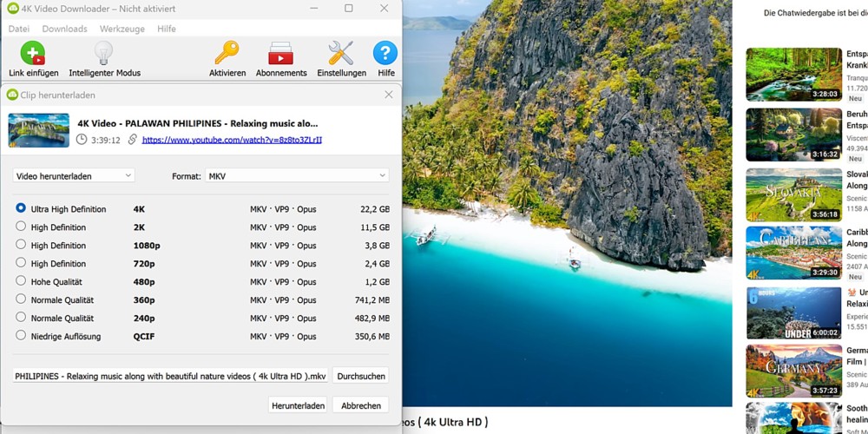Open the Hilfe menu
The width and height of the screenshot is (868, 434).
point(167,29)
